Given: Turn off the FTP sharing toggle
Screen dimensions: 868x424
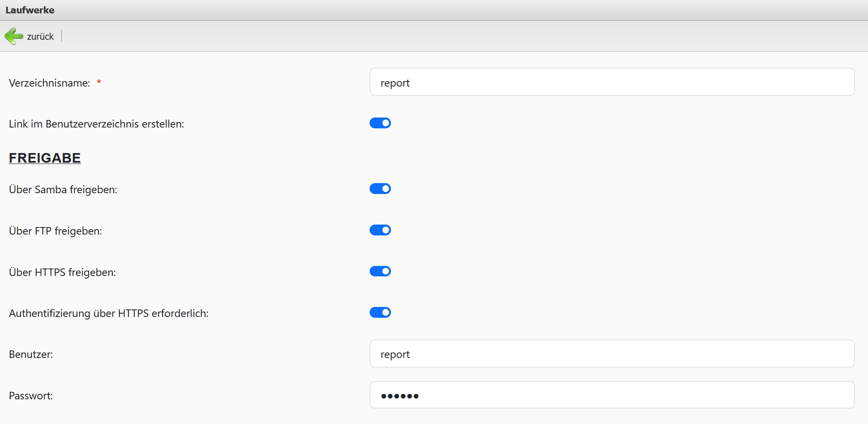Looking at the screenshot, I should coord(380,230).
